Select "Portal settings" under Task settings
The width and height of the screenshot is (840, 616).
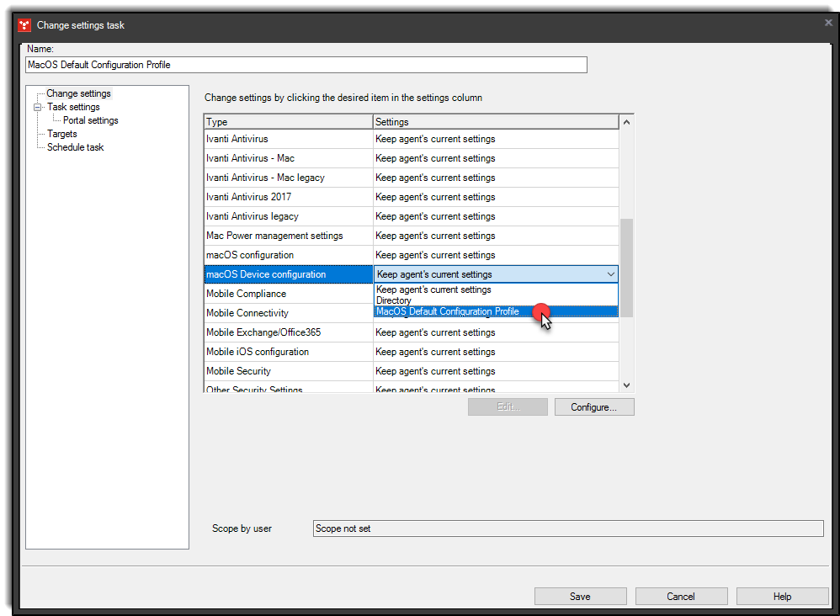click(x=90, y=119)
